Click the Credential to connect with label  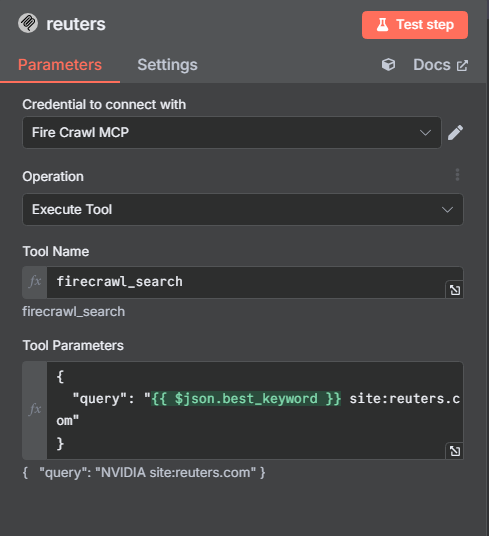click(104, 104)
